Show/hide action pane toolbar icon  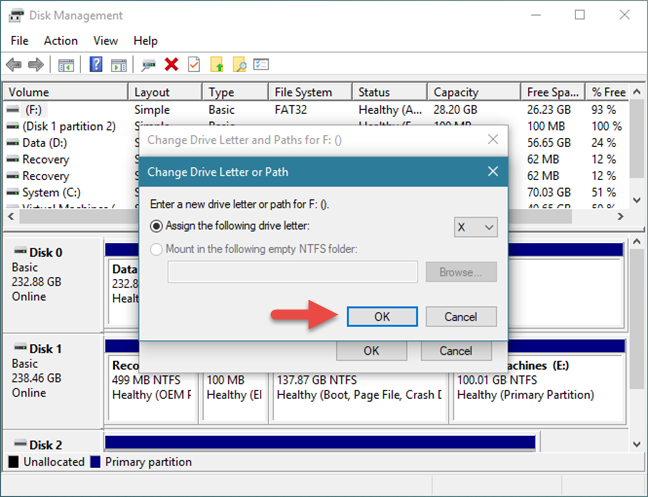119,65
